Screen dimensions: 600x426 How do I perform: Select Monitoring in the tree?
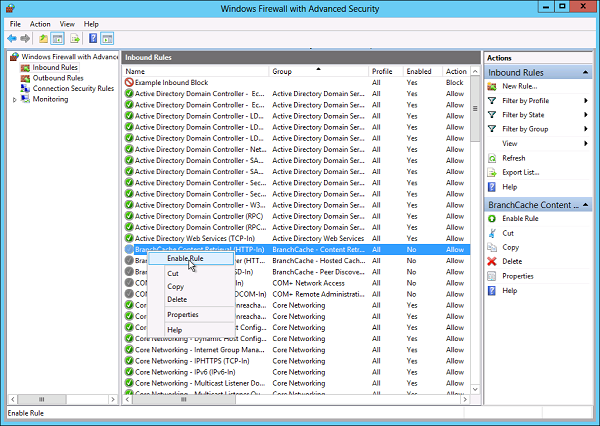pyautogui.click(x=50, y=99)
